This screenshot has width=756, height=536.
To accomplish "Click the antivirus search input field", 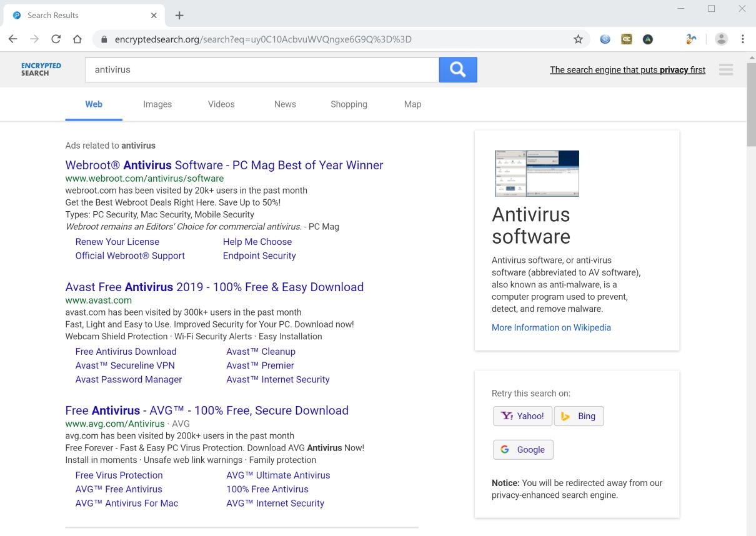I will [x=262, y=70].
